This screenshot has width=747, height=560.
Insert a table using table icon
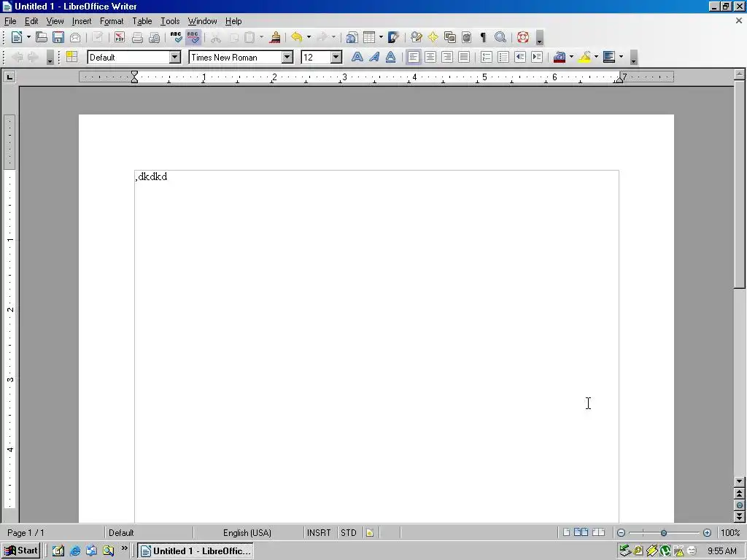click(369, 37)
